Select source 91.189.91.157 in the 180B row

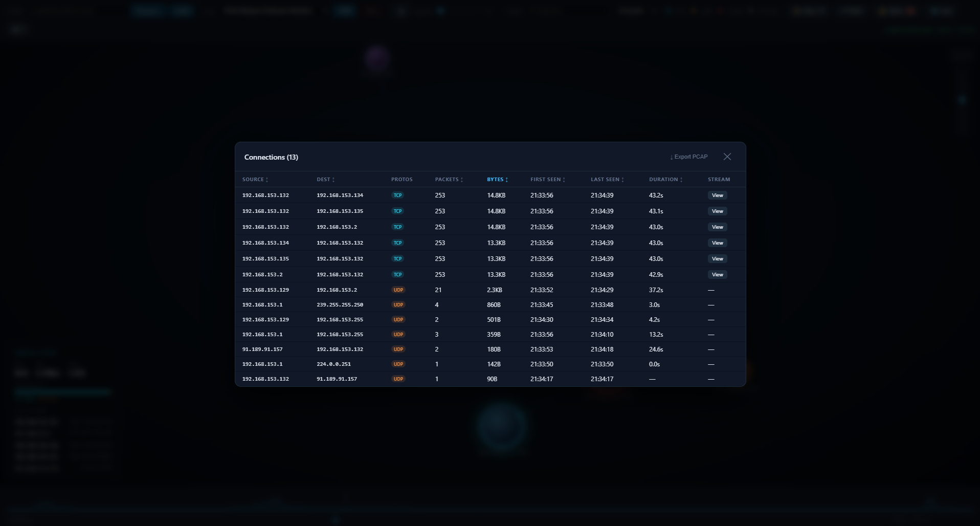(x=262, y=349)
